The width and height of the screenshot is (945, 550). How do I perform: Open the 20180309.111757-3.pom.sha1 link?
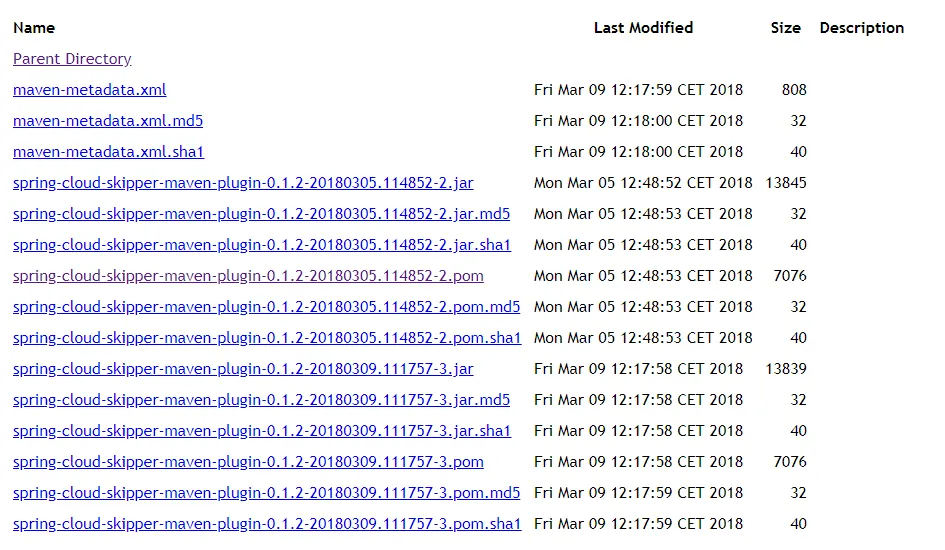pyautogui.click(x=267, y=524)
